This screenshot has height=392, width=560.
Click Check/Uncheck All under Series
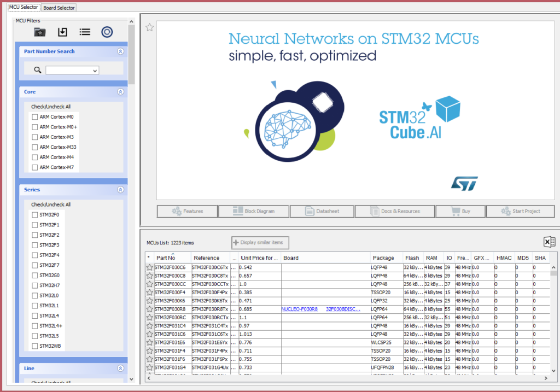(x=51, y=204)
